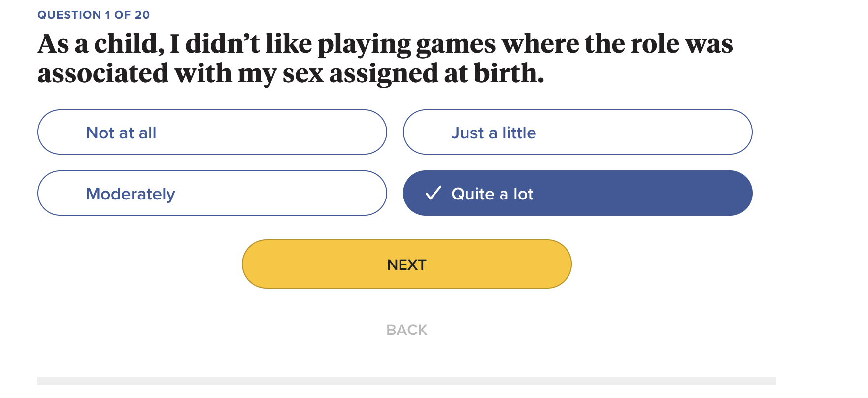This screenshot has width=868, height=398.
Task: Click the "Just a little" label text
Action: pos(494,133)
